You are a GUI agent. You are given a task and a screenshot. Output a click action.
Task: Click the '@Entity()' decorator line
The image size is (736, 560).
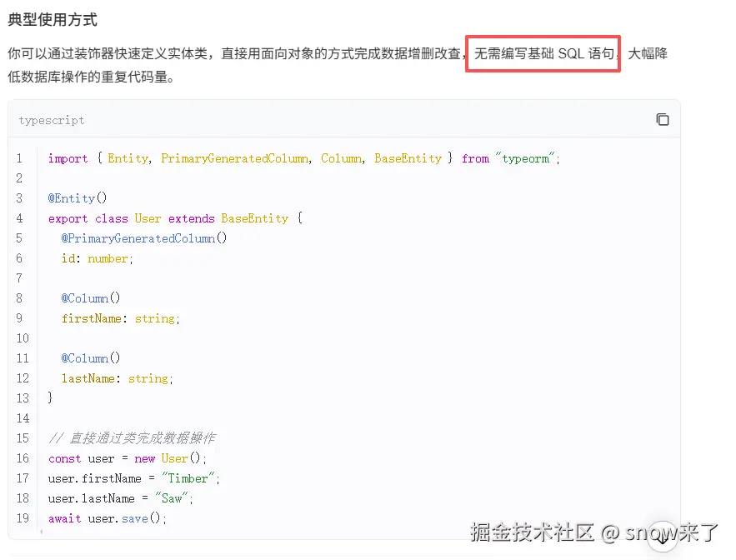click(x=78, y=198)
